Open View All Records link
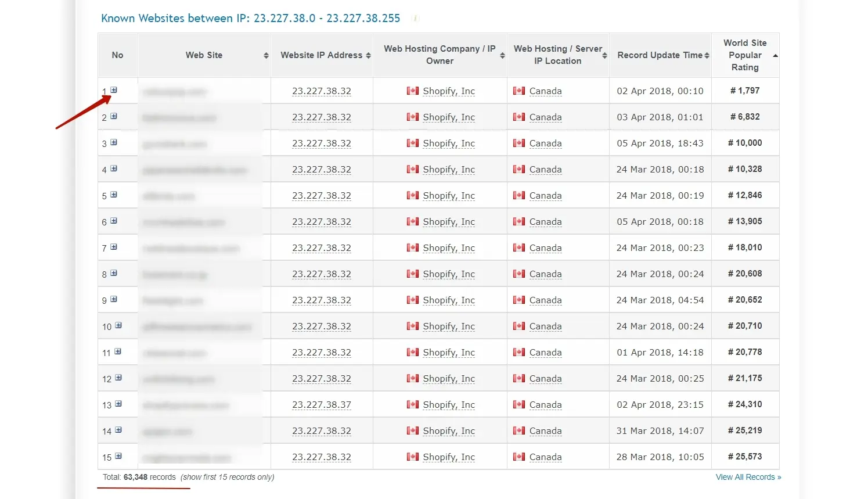 748,477
